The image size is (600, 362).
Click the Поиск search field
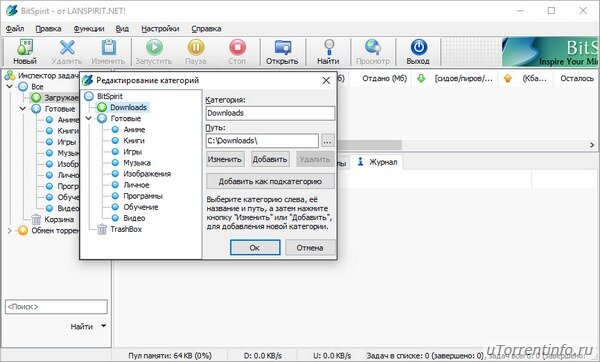tap(56, 307)
